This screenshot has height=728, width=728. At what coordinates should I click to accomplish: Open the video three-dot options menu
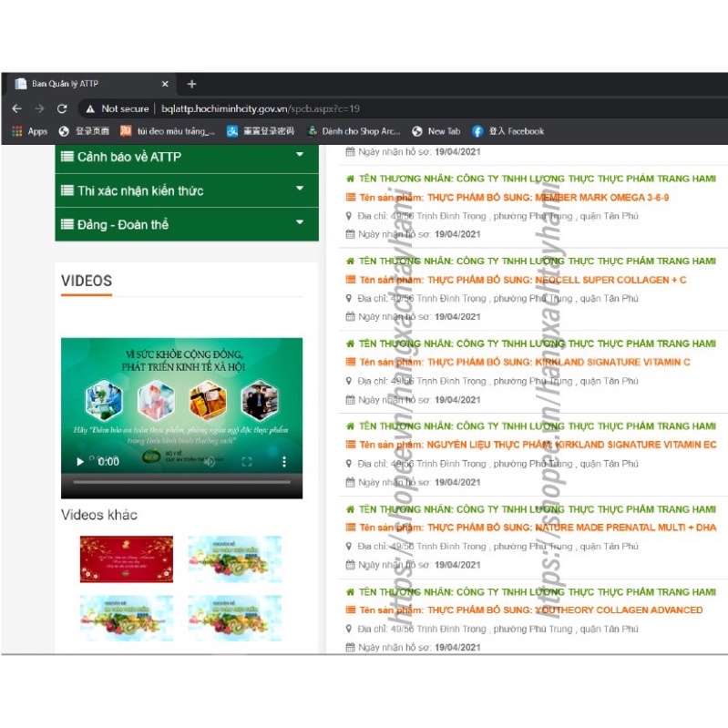coord(284,462)
